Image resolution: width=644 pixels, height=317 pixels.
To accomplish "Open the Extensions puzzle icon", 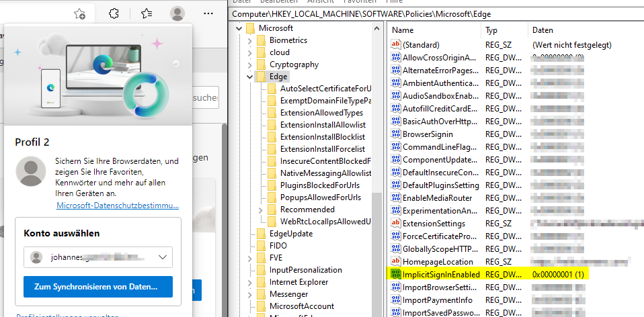I will click(114, 13).
